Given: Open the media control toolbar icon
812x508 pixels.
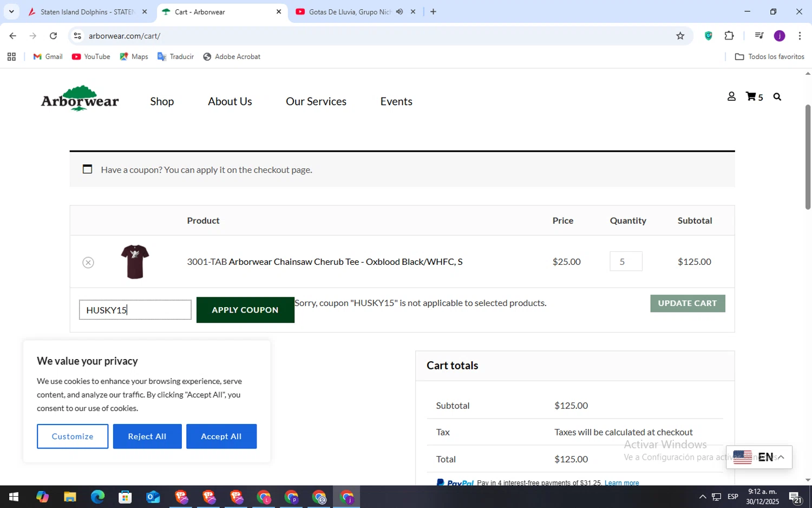Looking at the screenshot, I should click(759, 36).
